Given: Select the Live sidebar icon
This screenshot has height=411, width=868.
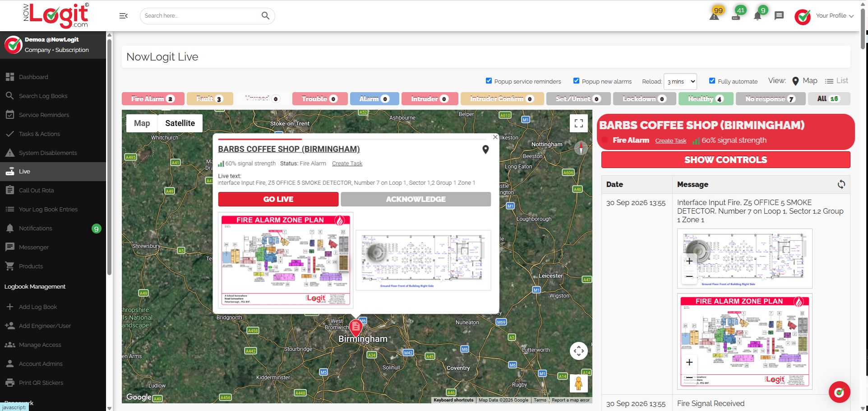Looking at the screenshot, I should pyautogui.click(x=10, y=171).
